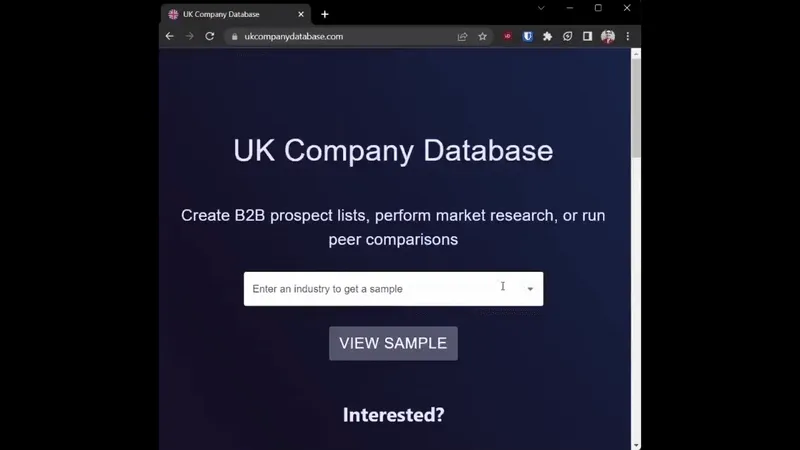800x450 pixels.
Task: Click the address bar URL
Action: [293, 37]
